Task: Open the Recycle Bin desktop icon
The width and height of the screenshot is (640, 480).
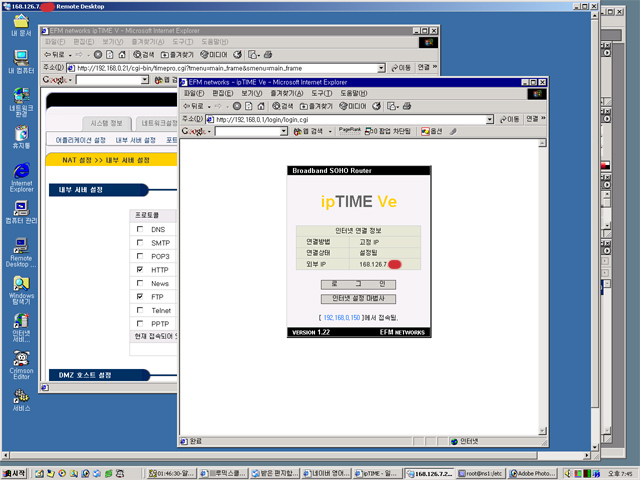Action: click(x=21, y=137)
